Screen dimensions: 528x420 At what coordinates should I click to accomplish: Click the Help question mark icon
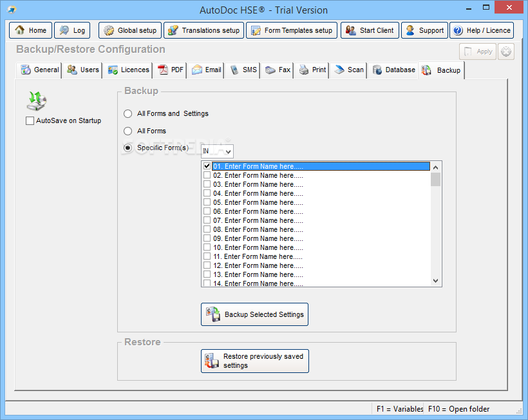point(458,31)
